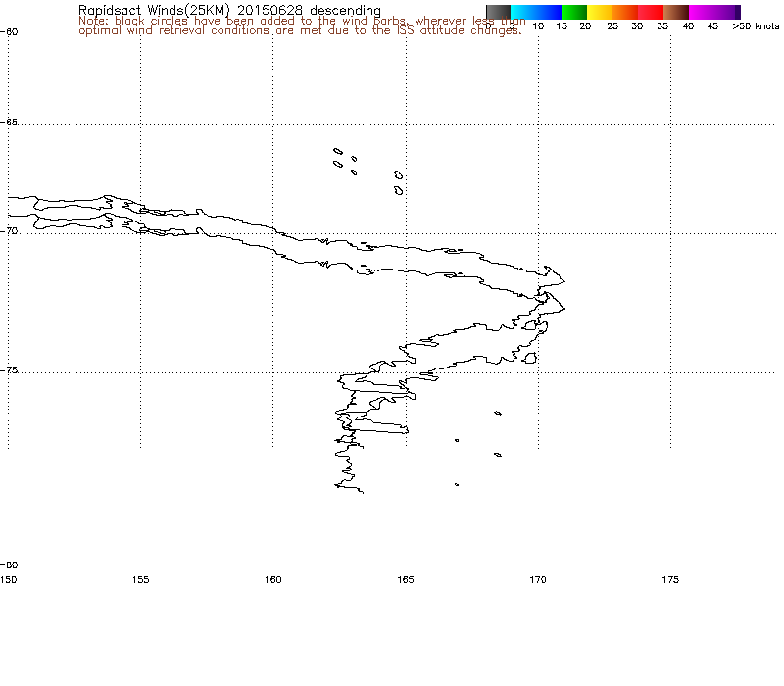Screen dimensions: 784x686
Task: Click the '-75' latitude label
Action: 10,370
